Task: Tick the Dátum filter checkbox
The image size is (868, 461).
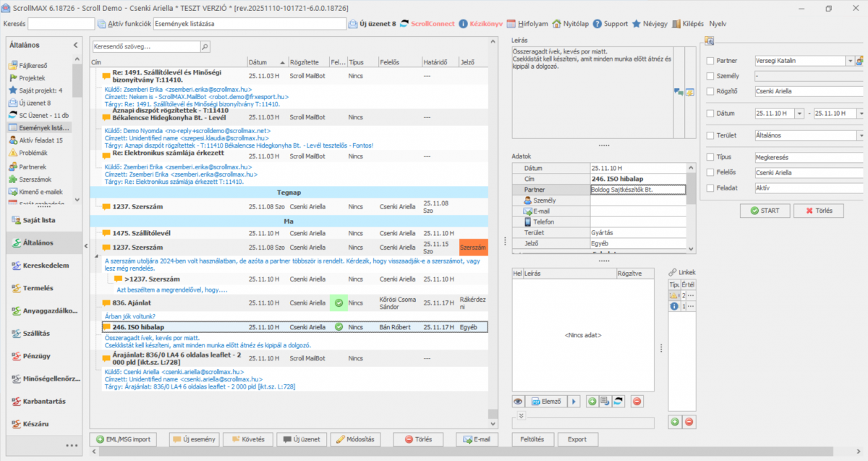Action: (x=710, y=114)
